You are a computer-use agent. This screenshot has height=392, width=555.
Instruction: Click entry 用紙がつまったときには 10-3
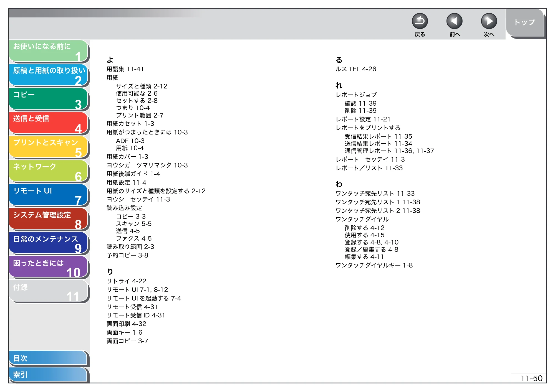pos(147,132)
